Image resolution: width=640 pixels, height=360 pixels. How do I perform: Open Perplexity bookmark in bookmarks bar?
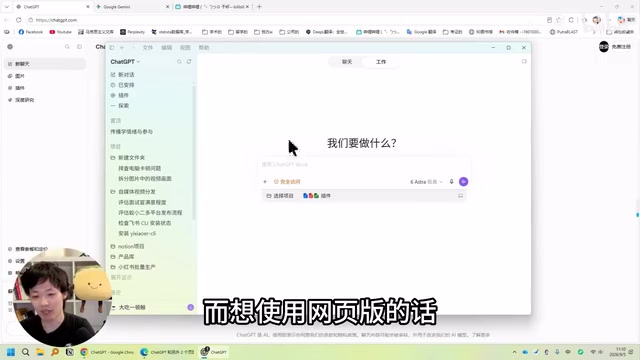tap(133, 32)
